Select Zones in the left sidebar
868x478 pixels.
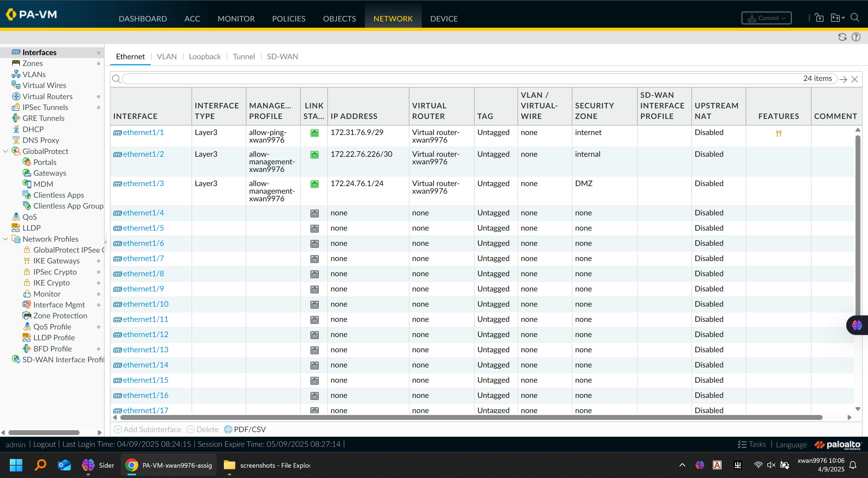click(32, 63)
